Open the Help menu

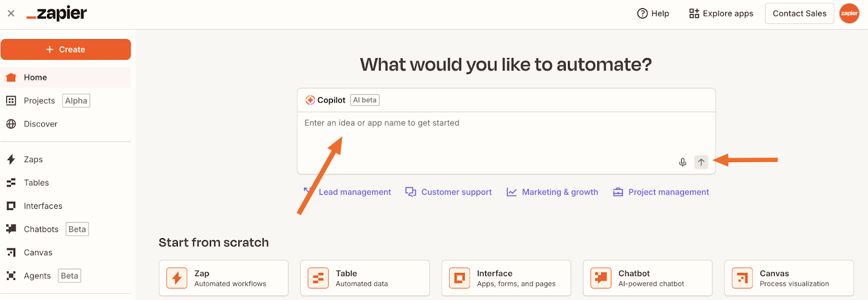tap(653, 14)
